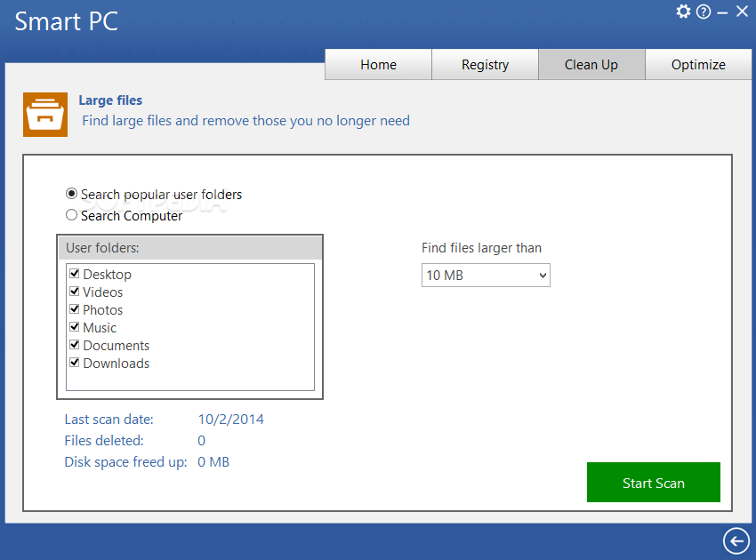Select the Search Computer radio button

pyautogui.click(x=71, y=215)
